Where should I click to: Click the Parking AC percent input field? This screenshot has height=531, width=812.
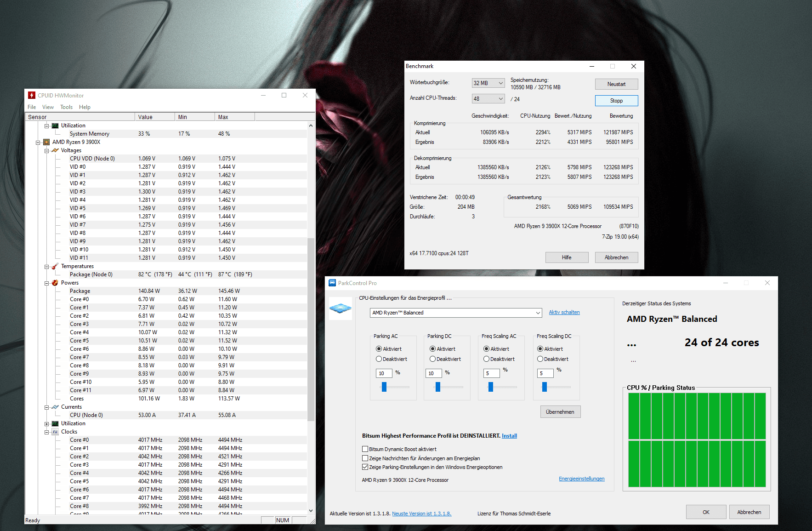384,373
